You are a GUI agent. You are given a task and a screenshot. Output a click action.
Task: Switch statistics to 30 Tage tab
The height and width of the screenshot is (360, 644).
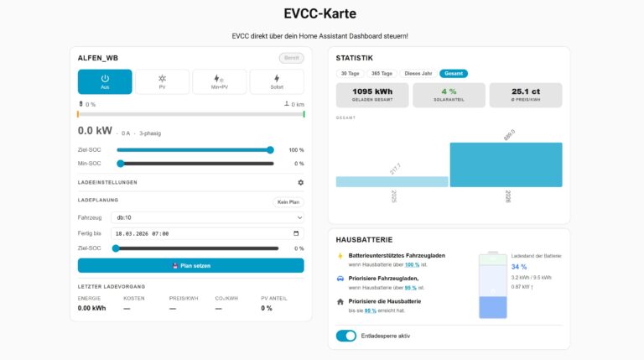(x=349, y=74)
